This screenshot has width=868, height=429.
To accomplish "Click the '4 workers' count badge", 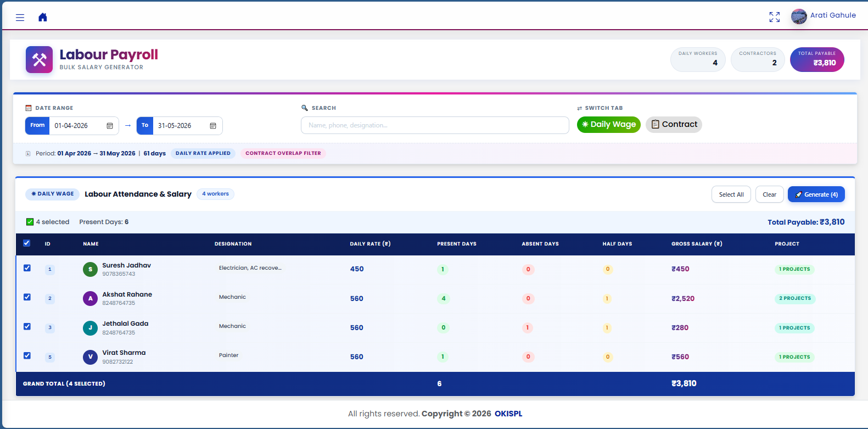I will [x=215, y=194].
